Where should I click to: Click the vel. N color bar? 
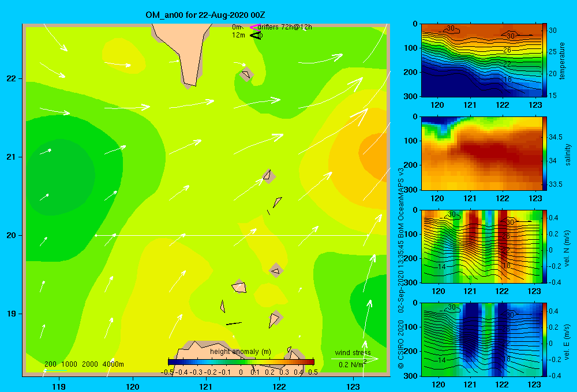click(x=544, y=246)
